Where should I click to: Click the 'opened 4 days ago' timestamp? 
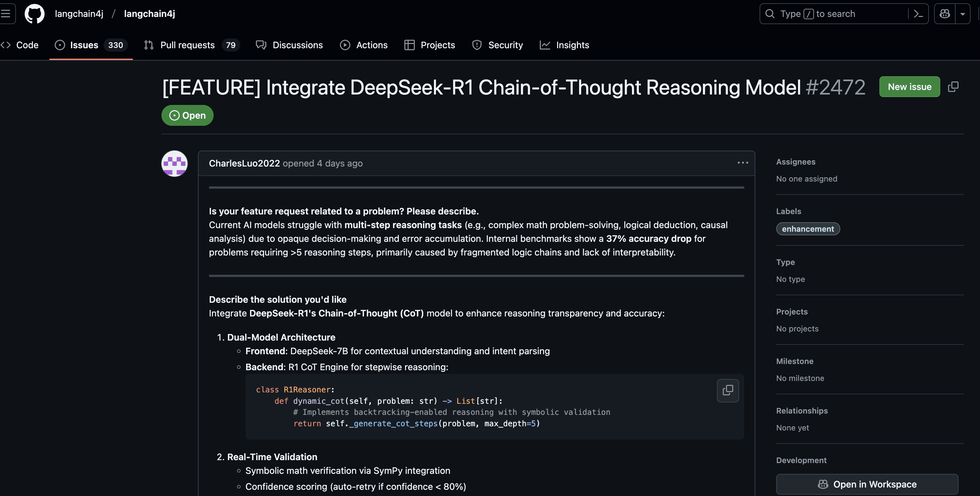pyautogui.click(x=323, y=163)
